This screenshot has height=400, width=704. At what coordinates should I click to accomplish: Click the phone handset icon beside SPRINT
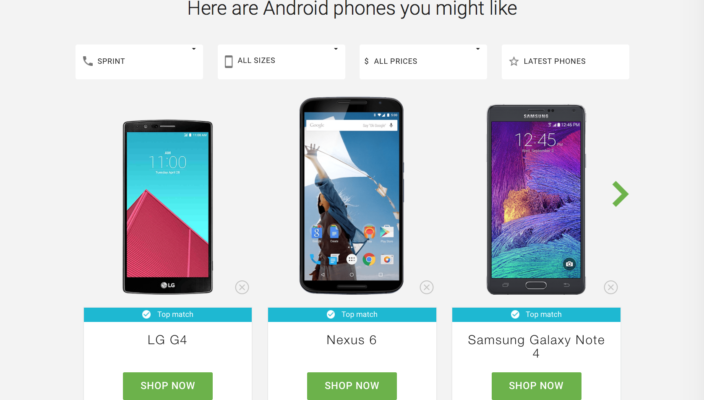(88, 61)
